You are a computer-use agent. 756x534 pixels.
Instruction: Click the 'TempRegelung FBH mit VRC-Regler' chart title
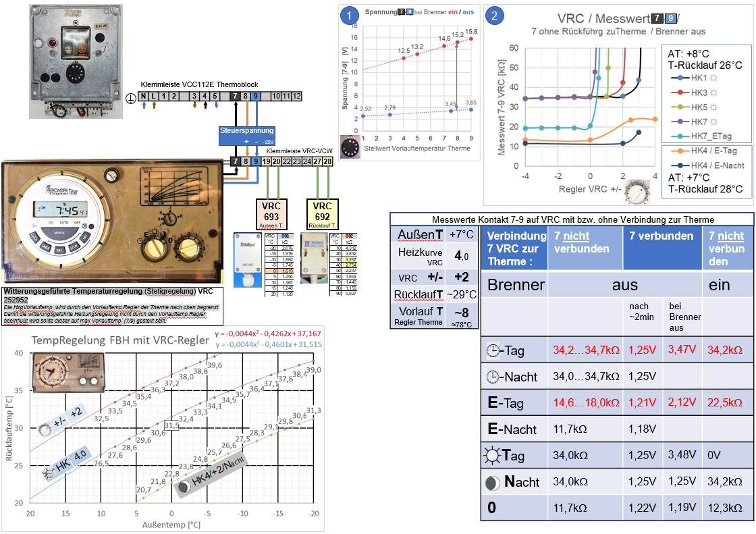pyautogui.click(x=120, y=340)
